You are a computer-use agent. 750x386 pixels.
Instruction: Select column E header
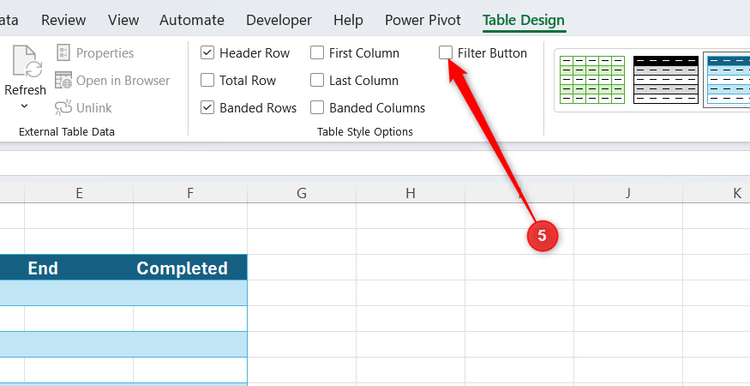point(79,193)
